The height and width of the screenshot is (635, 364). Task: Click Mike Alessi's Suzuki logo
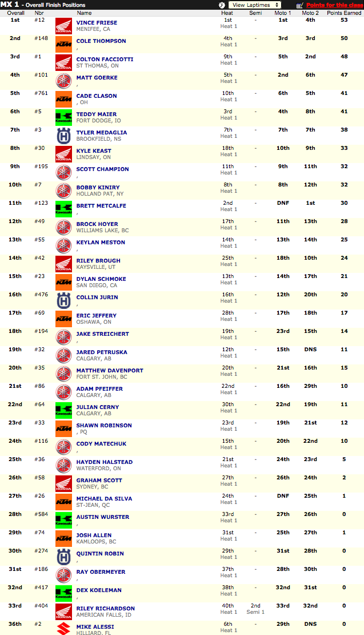63,628
